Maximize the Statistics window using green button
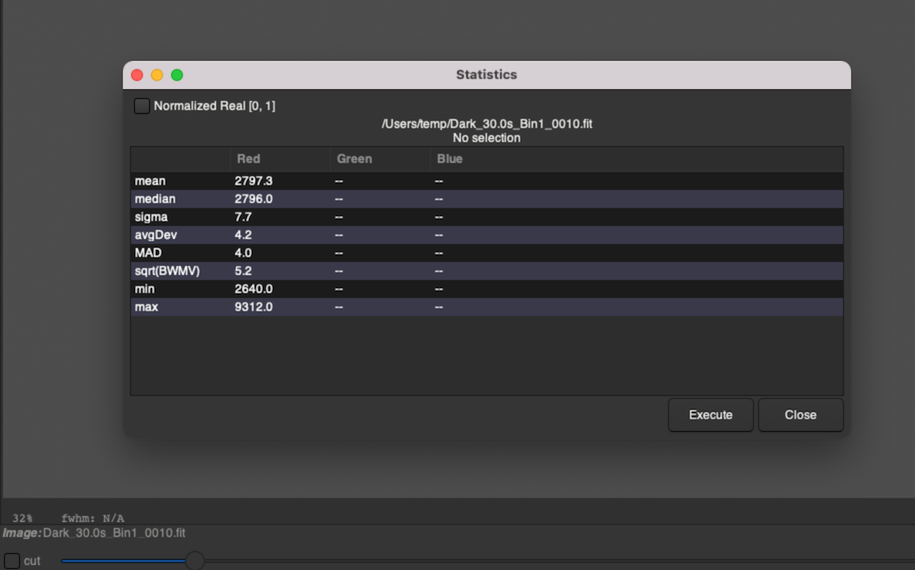The width and height of the screenshot is (915, 570). point(177,75)
